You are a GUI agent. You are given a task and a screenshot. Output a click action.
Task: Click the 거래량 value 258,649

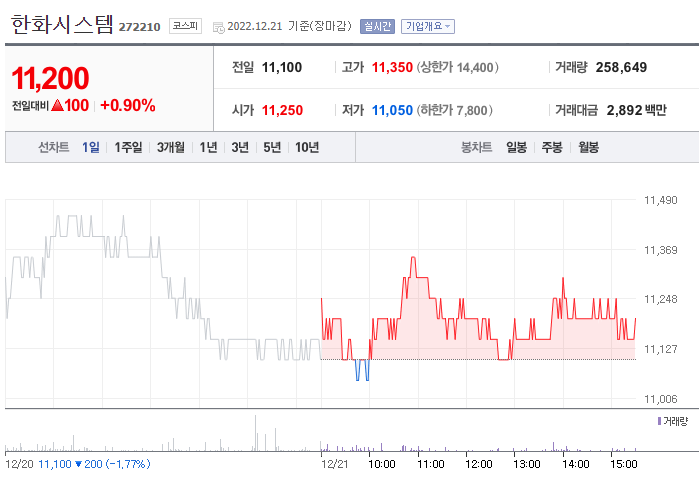tap(621, 67)
